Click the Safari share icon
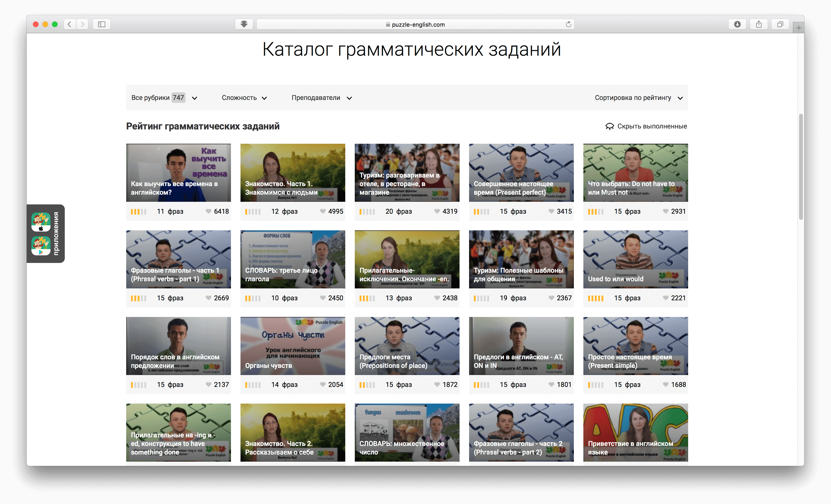The image size is (831, 504). tap(759, 24)
